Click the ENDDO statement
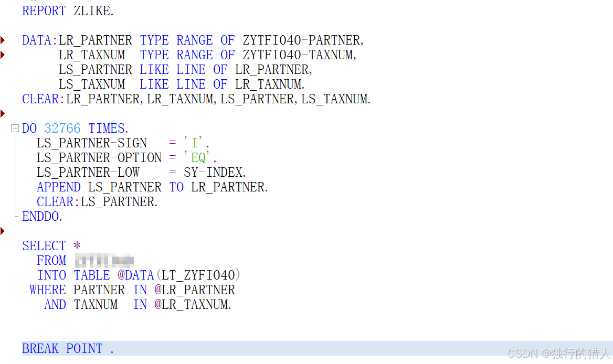The width and height of the screenshot is (613, 364). (x=42, y=217)
